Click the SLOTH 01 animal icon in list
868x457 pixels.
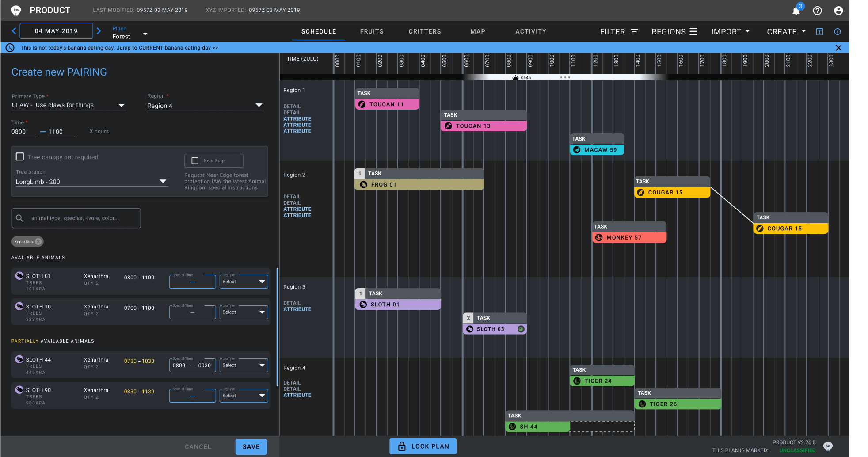coord(19,276)
